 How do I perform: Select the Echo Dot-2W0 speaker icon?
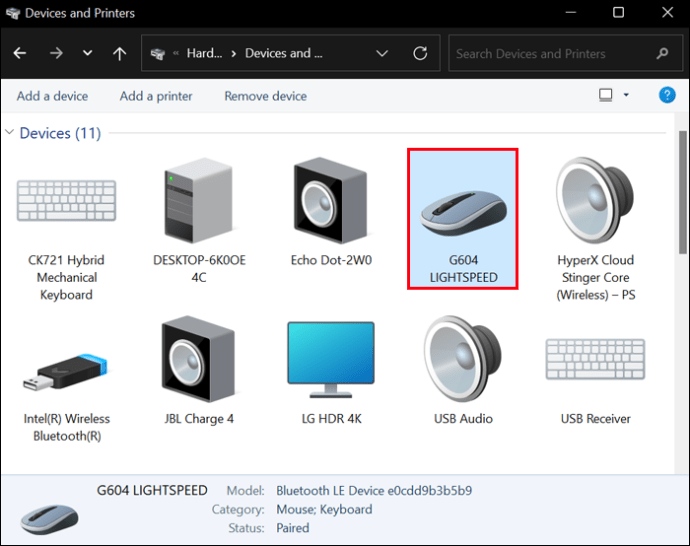(331, 201)
